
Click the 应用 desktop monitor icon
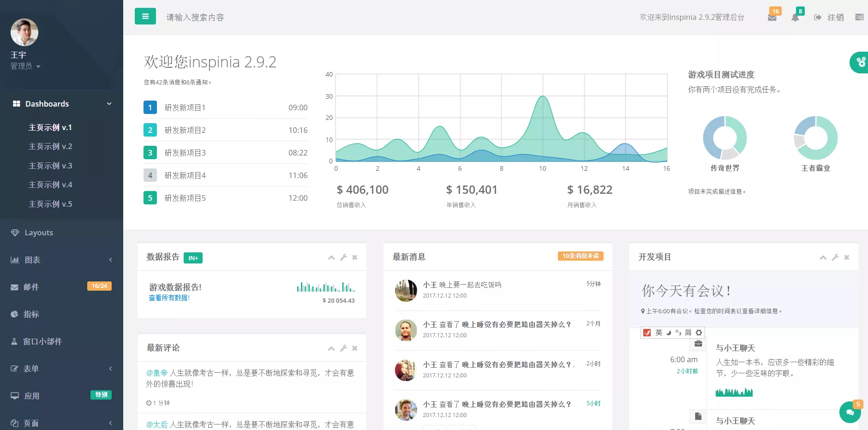pos(15,396)
